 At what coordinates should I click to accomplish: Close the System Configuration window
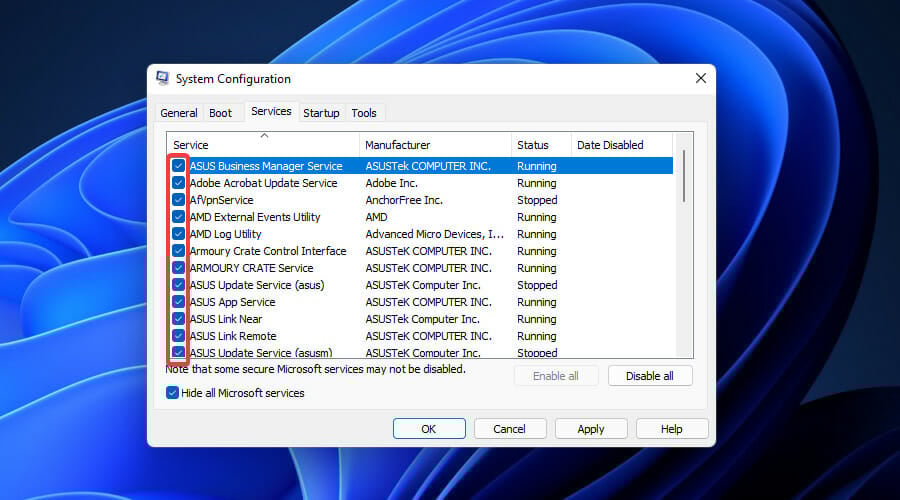[700, 78]
